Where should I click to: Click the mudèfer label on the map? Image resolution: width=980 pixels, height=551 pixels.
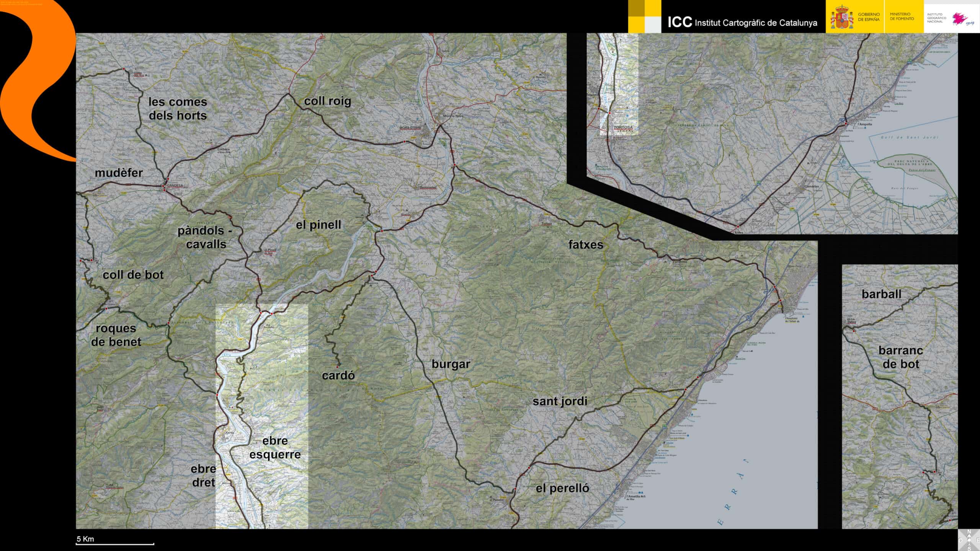point(119,173)
